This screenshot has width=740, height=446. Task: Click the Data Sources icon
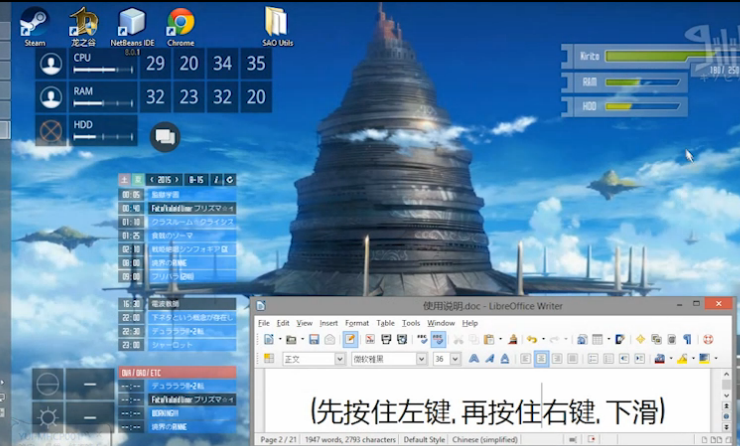pos(672,339)
